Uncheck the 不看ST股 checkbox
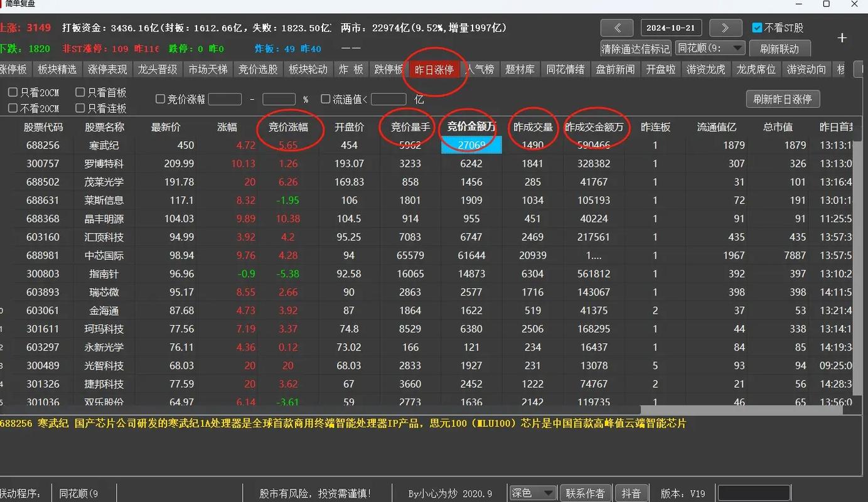 click(x=757, y=28)
